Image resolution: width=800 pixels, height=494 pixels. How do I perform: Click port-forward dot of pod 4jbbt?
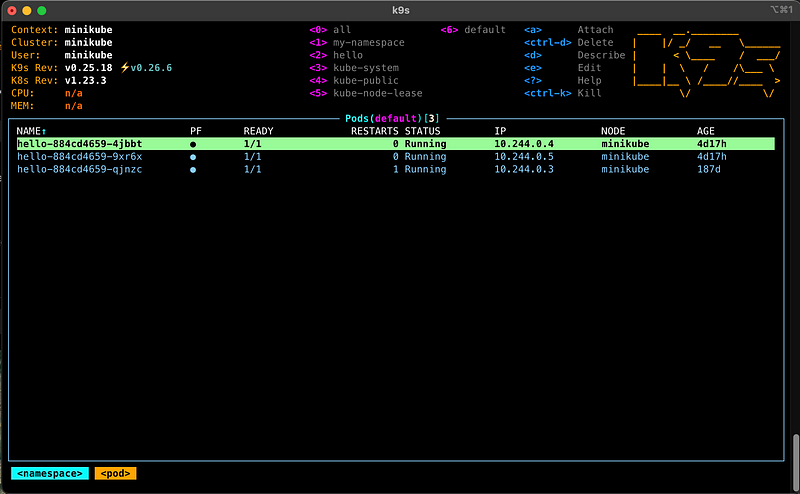click(193, 144)
